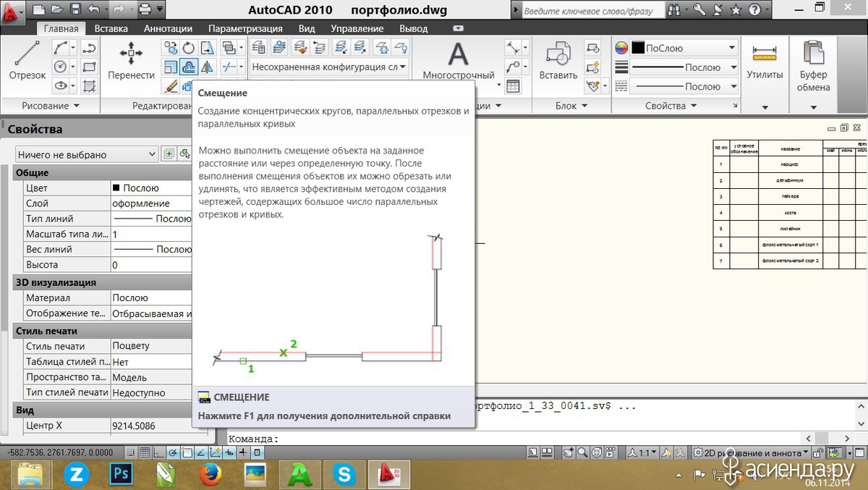Select the Erase tool icon
The height and width of the screenshot is (490, 868).
(x=170, y=86)
